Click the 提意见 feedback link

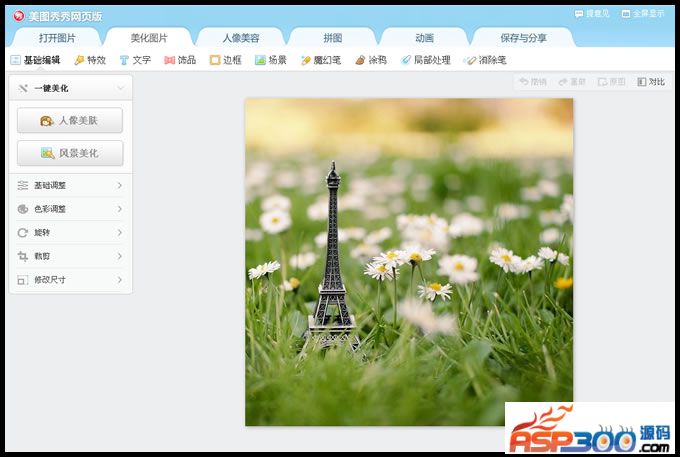(592, 13)
